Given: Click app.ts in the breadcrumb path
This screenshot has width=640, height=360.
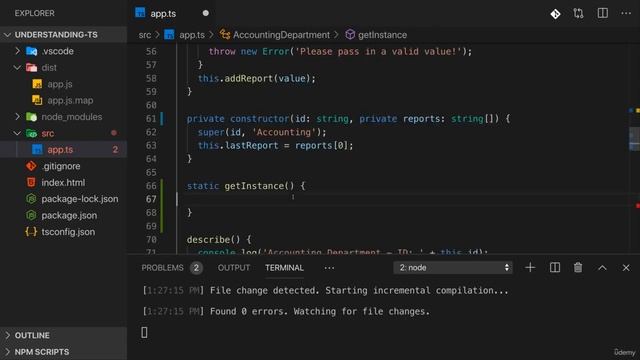Looking at the screenshot, I should tap(192, 35).
